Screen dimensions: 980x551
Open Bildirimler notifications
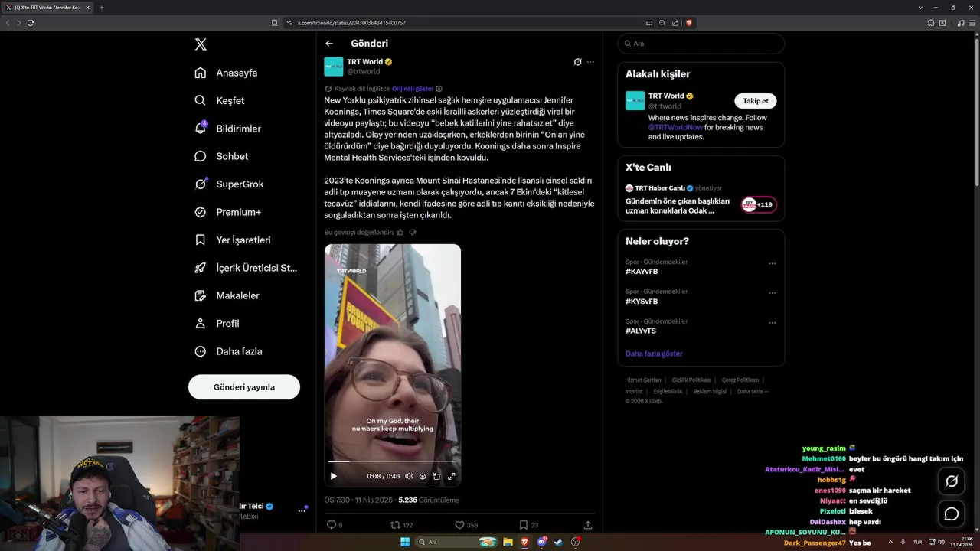click(227, 129)
